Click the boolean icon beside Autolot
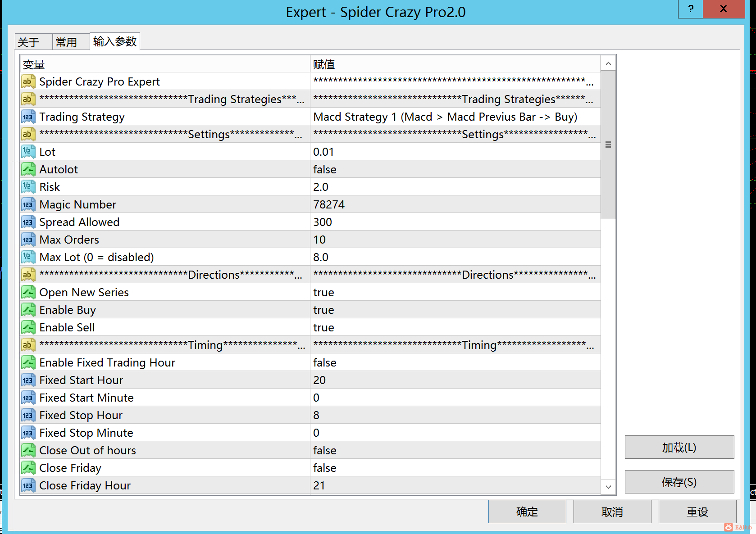The image size is (756, 534). coord(28,169)
